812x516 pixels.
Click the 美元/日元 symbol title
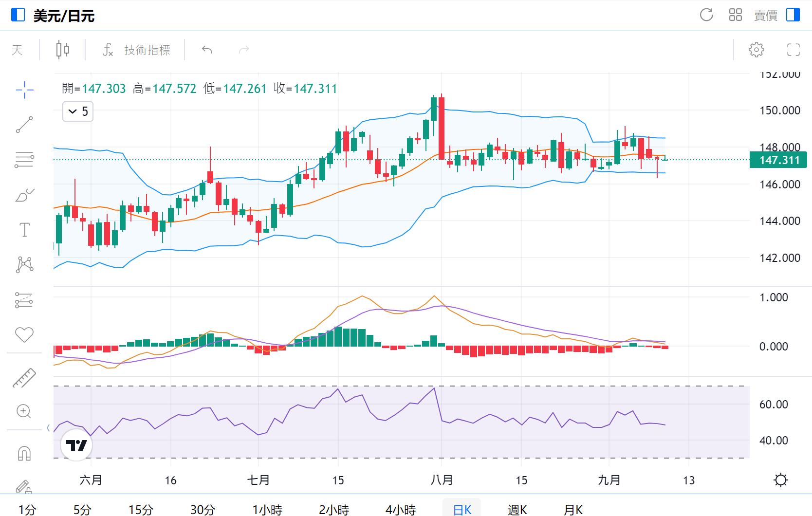click(x=64, y=16)
